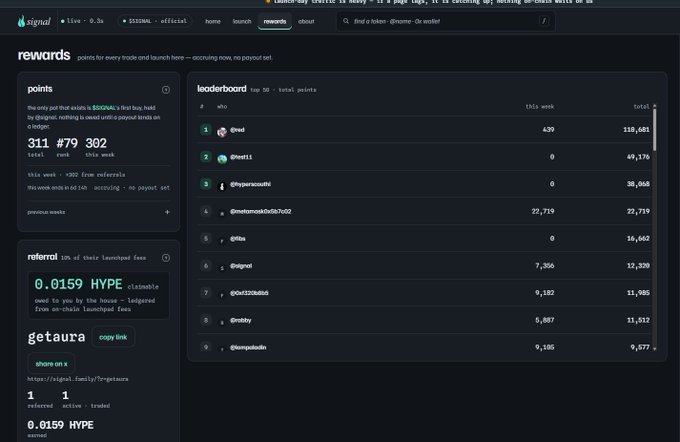
Task: Click the rank 7 badge
Action: [206, 293]
